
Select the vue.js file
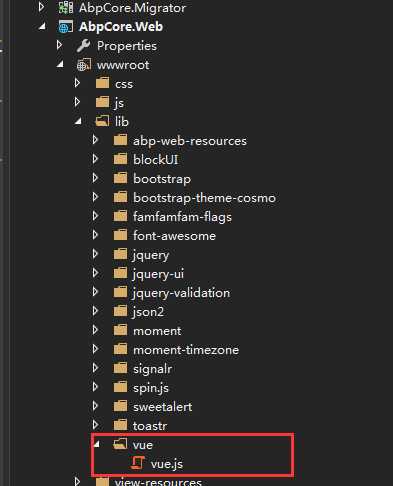pyautogui.click(x=167, y=464)
